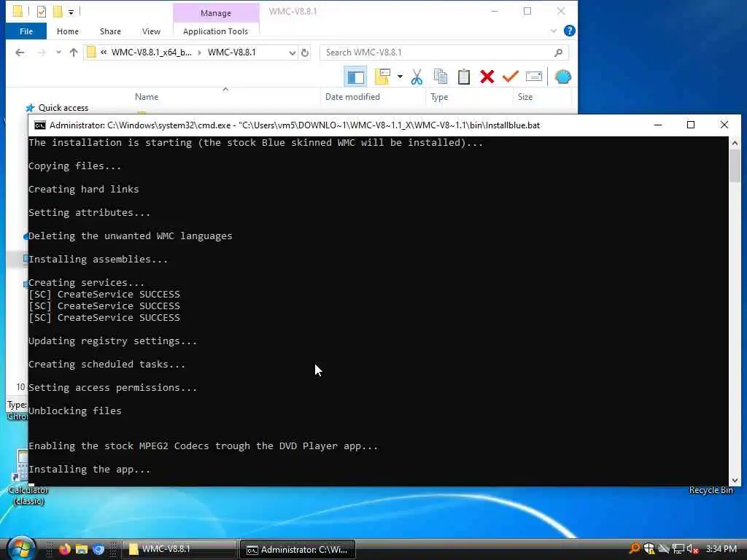Image resolution: width=747 pixels, height=560 pixels.
Task: Click the WMC-V8.8.1 breadcrumb segment
Action: tap(231, 52)
